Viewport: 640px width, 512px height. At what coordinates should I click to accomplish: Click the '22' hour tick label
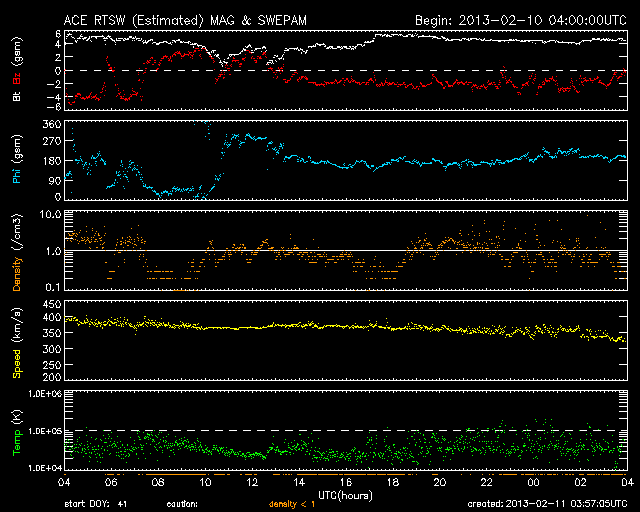487,482
